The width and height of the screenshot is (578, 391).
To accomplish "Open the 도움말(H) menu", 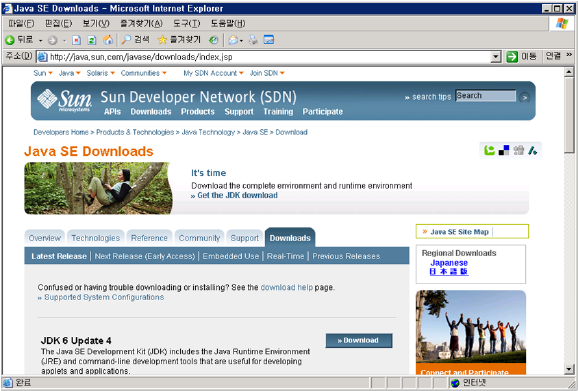I will 228,24.
